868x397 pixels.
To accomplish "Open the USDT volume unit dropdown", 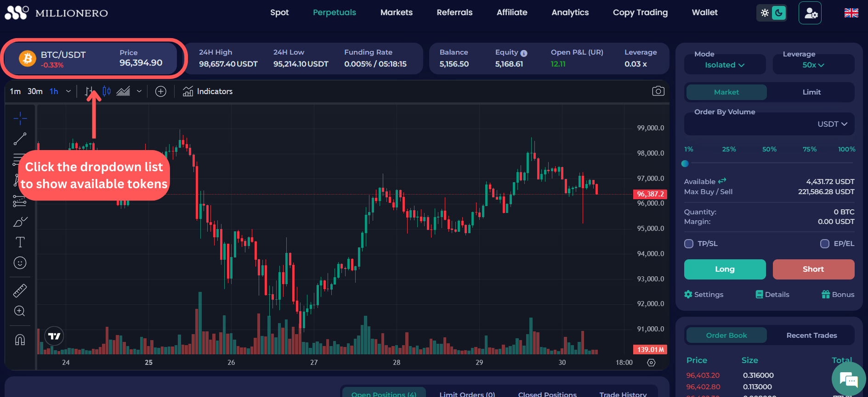I will [x=832, y=124].
